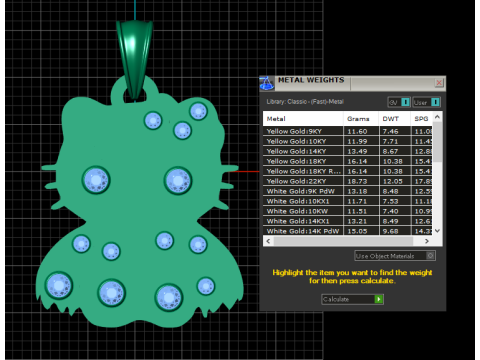Click the 11.51 grams value

click(357, 211)
